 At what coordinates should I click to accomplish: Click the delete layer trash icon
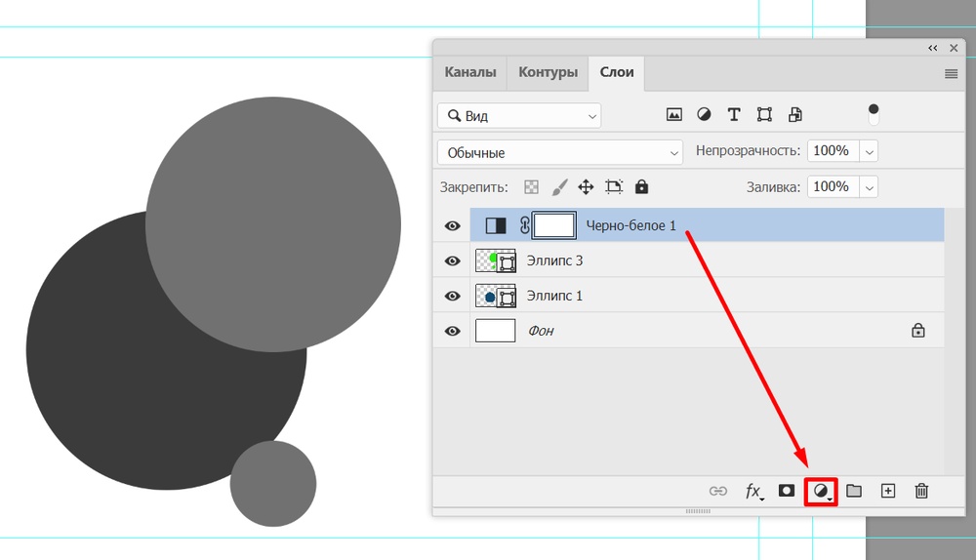click(921, 492)
